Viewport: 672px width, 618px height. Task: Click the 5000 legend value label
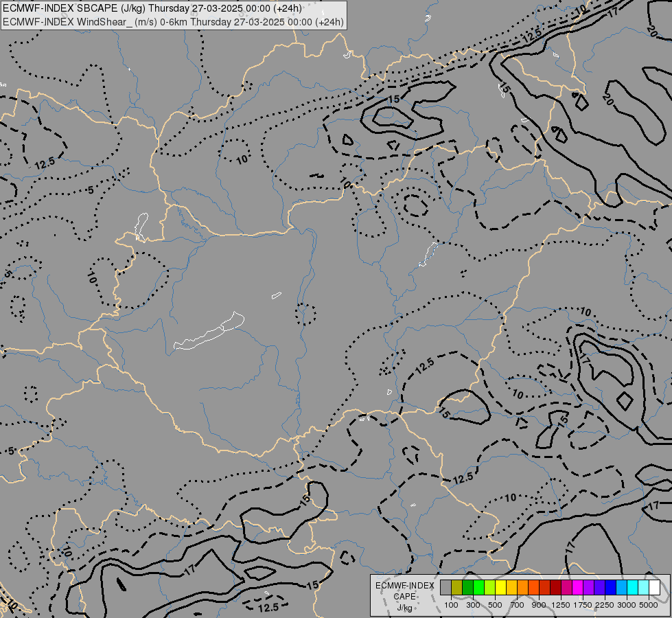pyautogui.click(x=649, y=605)
